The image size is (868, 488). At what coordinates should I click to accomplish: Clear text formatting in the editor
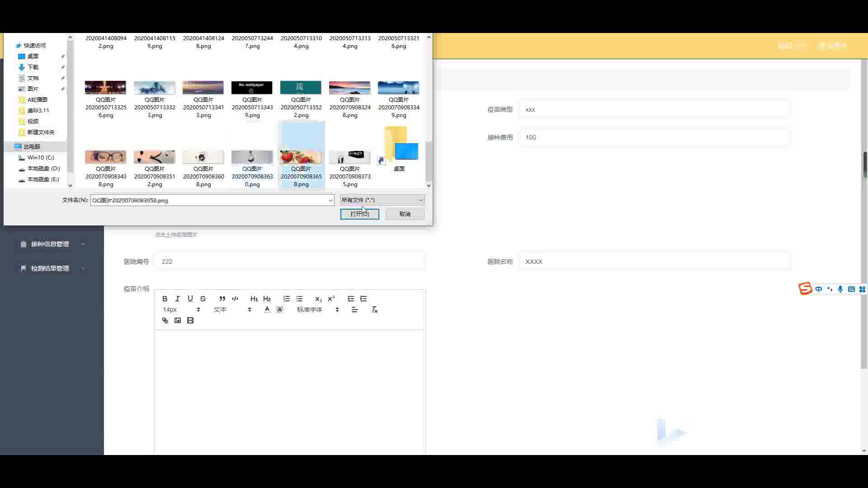coord(374,310)
